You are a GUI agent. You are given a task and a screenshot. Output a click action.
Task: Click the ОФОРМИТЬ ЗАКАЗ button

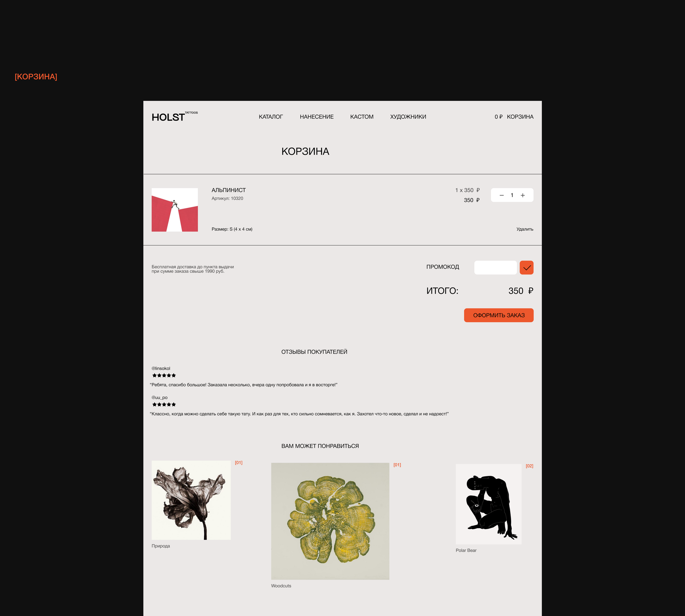pyautogui.click(x=499, y=315)
